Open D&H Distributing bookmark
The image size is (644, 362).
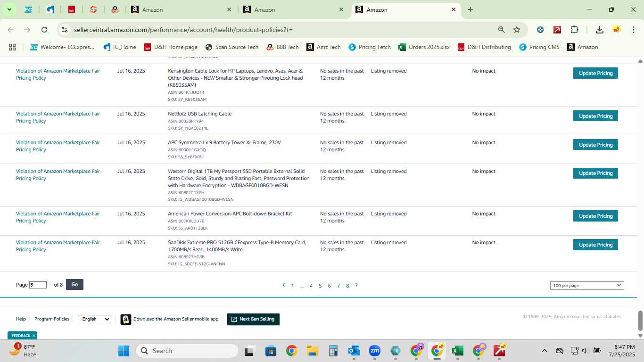pyautogui.click(x=484, y=47)
